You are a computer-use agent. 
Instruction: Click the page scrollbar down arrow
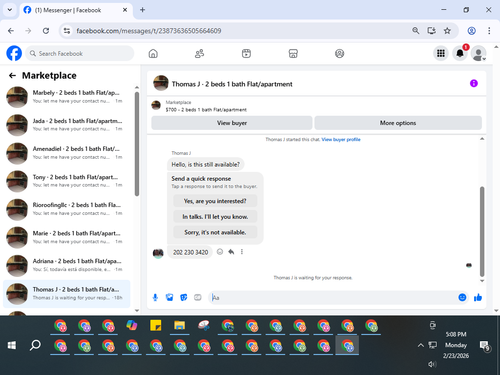pyautogui.click(x=496, y=311)
